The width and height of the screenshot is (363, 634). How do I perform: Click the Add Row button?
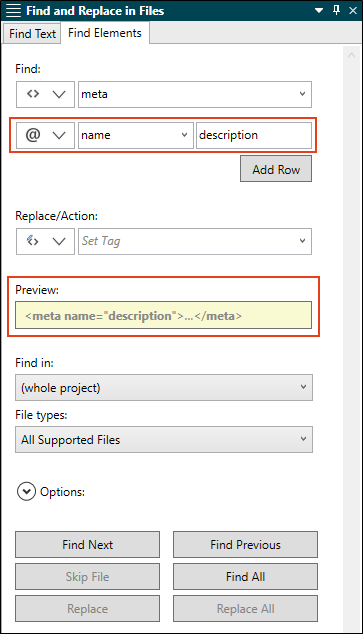(x=276, y=169)
